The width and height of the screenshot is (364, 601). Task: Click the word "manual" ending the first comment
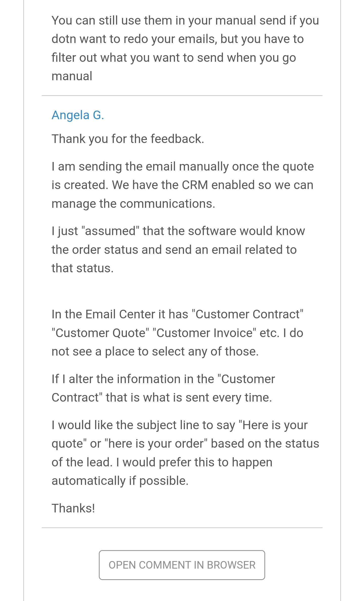(72, 76)
